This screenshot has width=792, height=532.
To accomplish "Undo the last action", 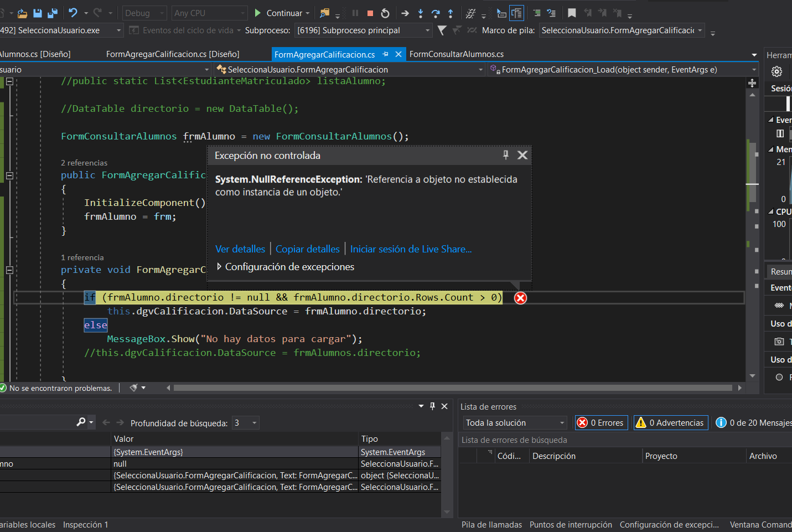I will tap(73, 13).
